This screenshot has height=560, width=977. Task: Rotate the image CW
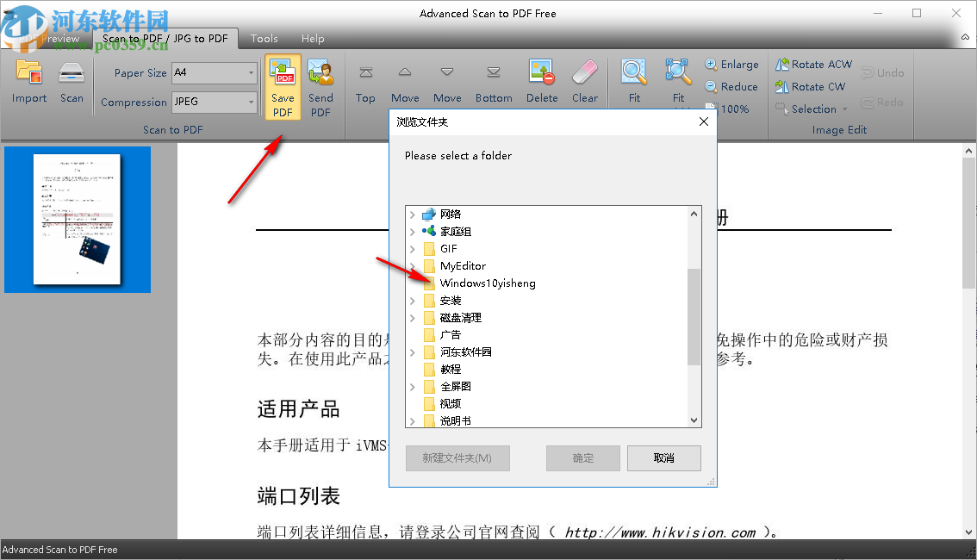pyautogui.click(x=810, y=86)
